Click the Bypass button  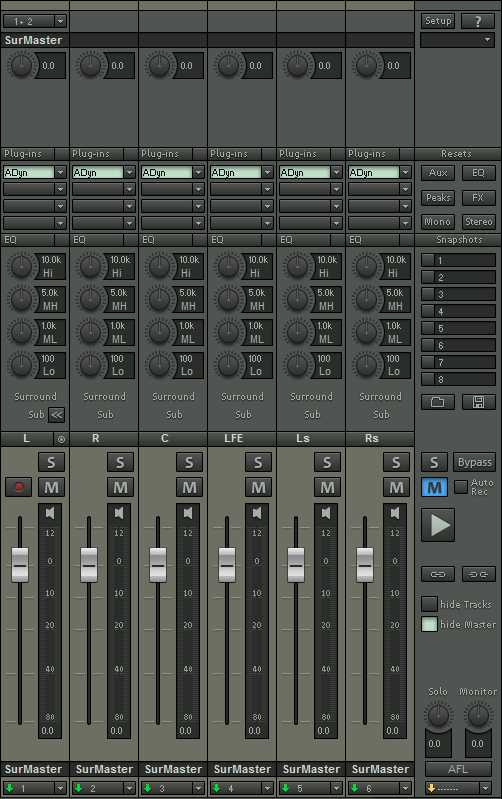click(474, 462)
